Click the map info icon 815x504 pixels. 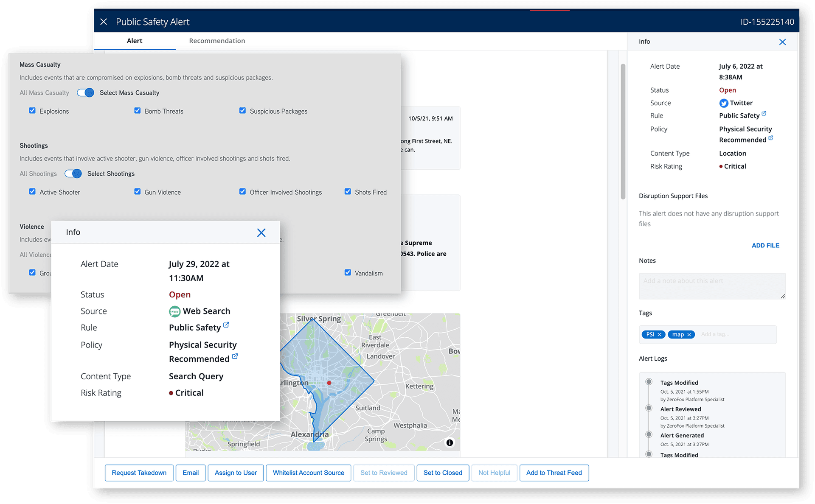click(450, 442)
